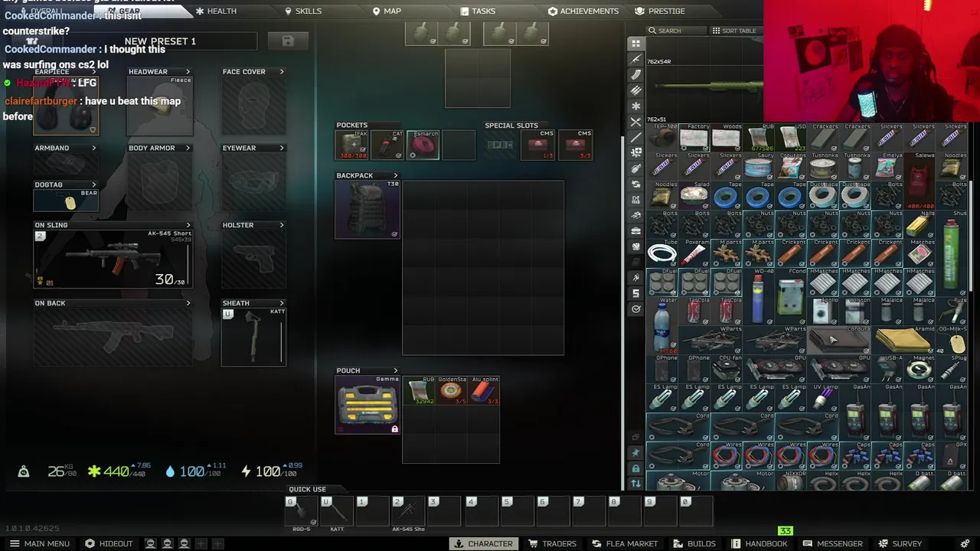Click SORT TABLE above the stash
This screenshot has height=551, width=980.
[733, 31]
